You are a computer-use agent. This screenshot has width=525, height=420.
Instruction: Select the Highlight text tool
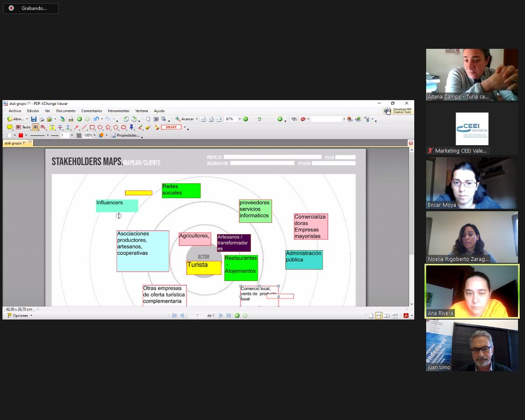coord(52,127)
